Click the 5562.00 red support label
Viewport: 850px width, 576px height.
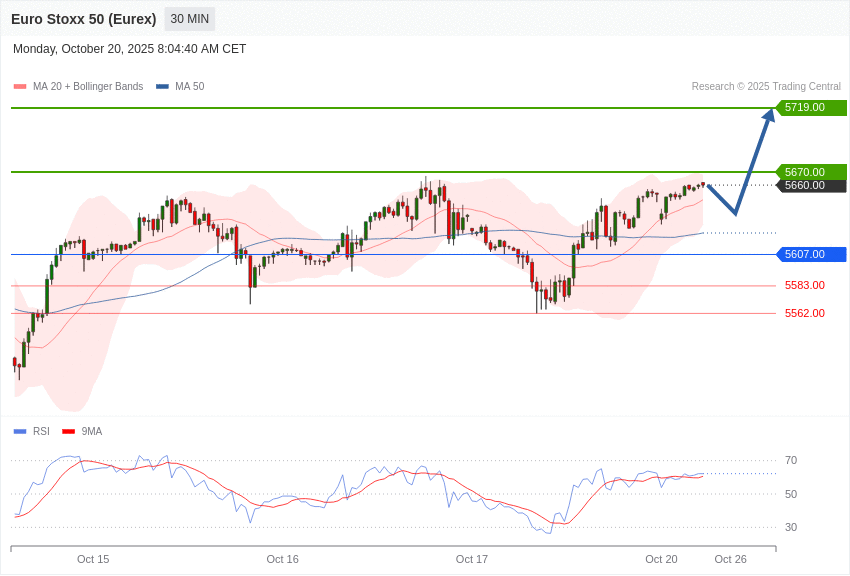[x=804, y=313]
